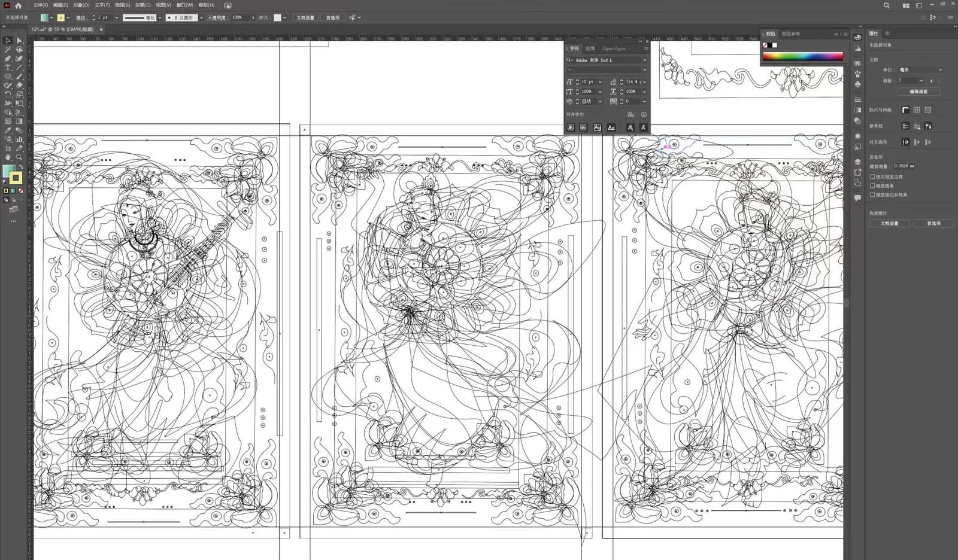Image resolution: width=958 pixels, height=560 pixels.
Task: Open the 对象(O) menu
Action: (81, 5)
